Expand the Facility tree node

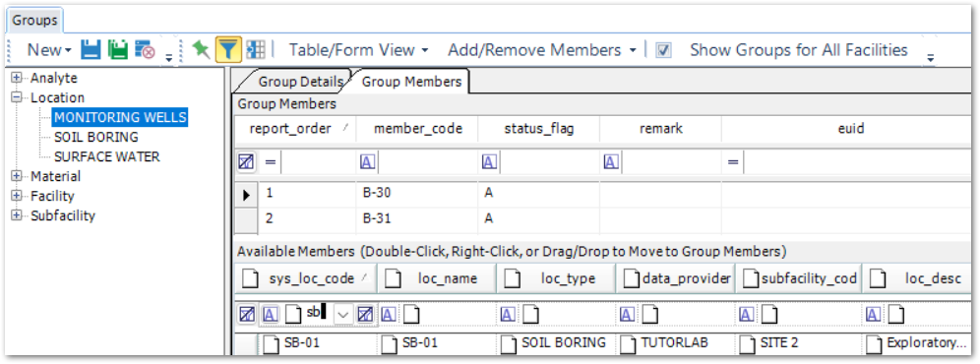17,196
